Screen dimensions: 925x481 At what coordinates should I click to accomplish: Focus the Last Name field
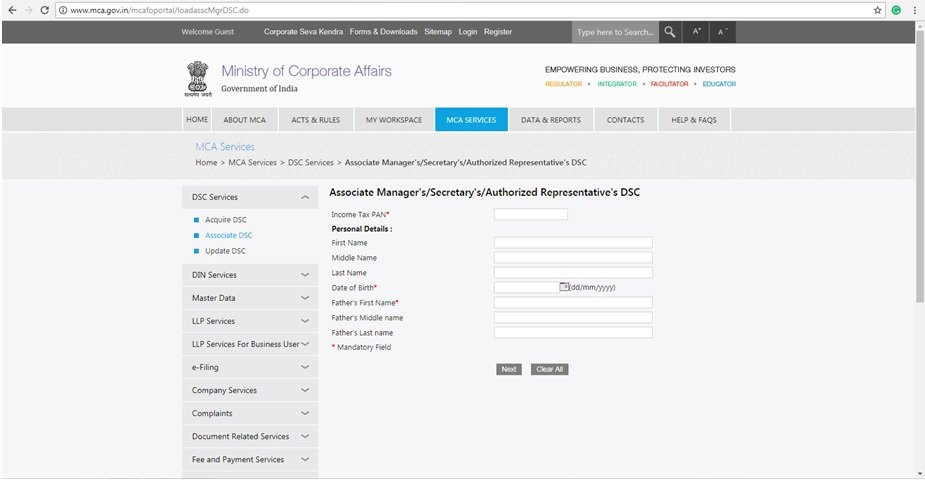(x=573, y=272)
